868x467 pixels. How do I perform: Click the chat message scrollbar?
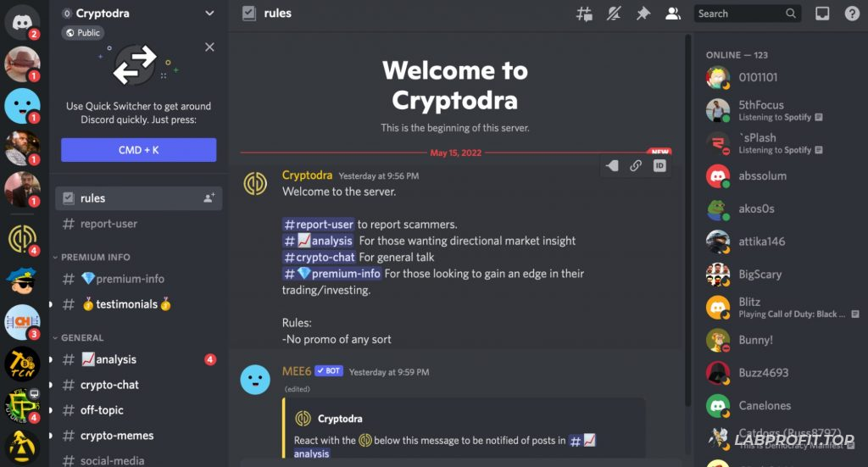(x=687, y=221)
